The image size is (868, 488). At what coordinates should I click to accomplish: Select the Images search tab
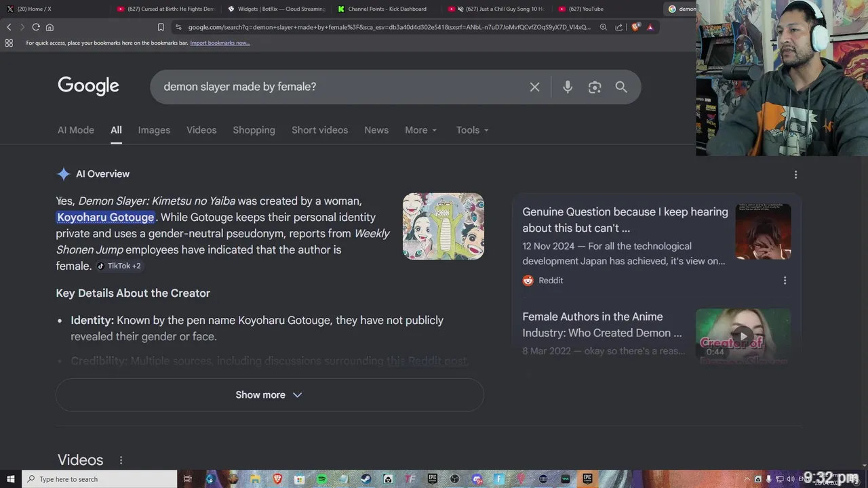(154, 130)
